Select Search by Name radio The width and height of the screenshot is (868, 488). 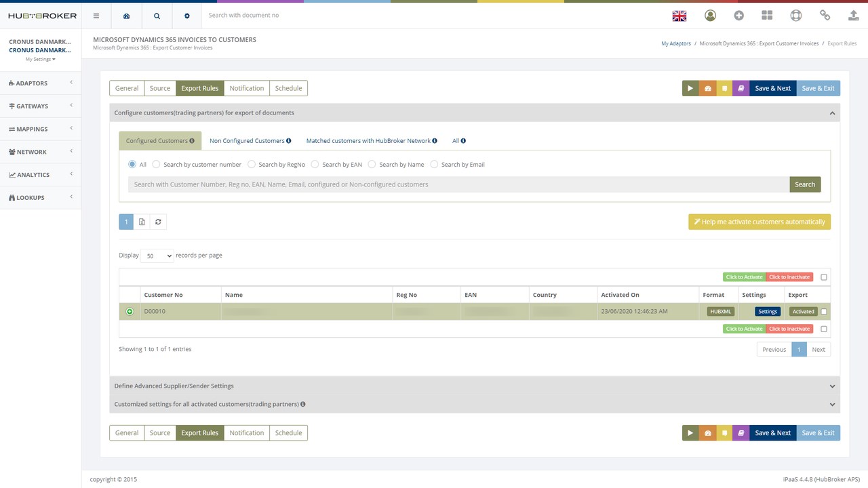[x=372, y=164]
